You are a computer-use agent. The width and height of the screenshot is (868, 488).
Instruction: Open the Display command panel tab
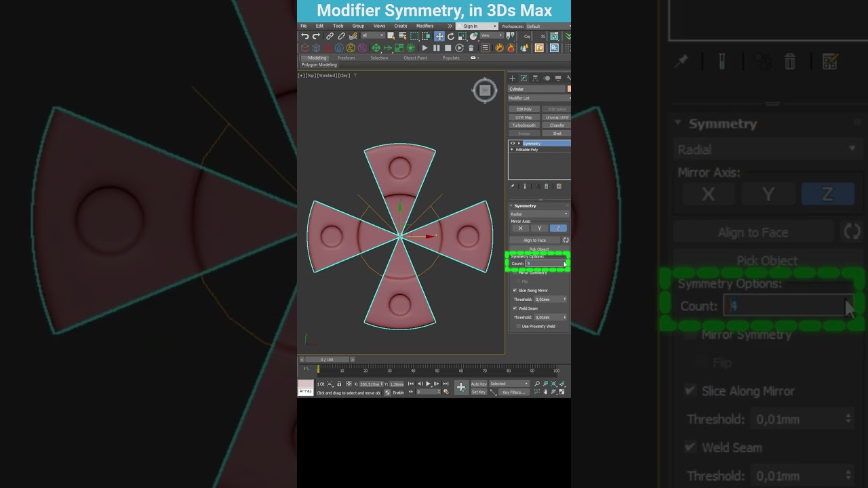558,78
